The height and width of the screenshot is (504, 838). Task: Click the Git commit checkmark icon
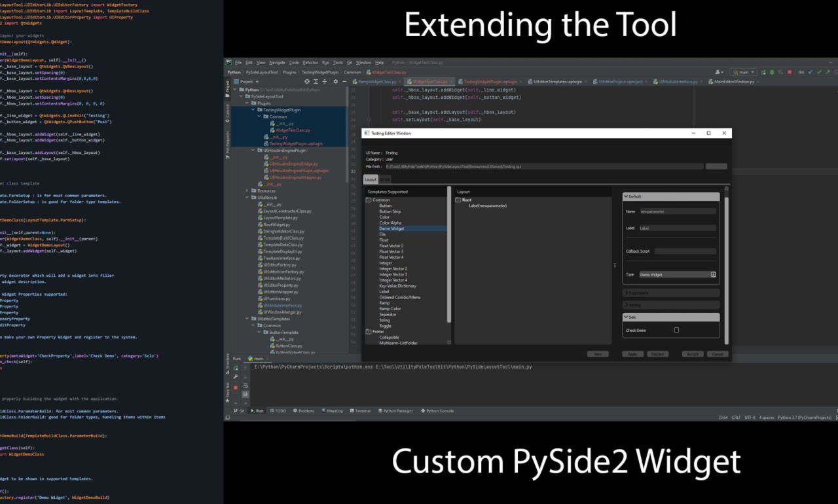[x=820, y=72]
